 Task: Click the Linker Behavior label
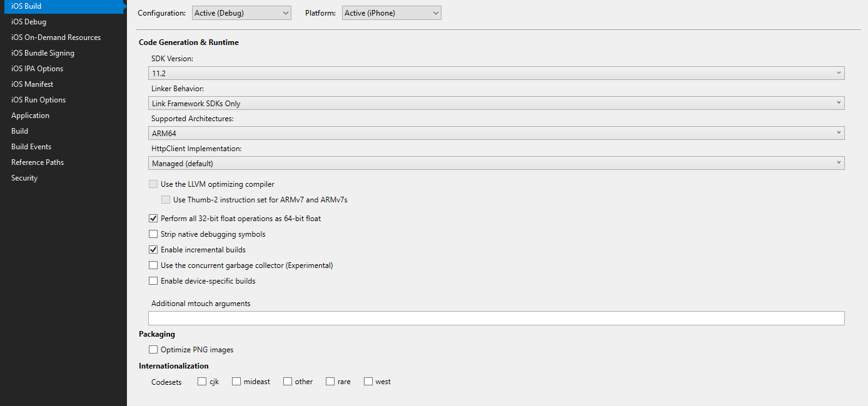[178, 89]
